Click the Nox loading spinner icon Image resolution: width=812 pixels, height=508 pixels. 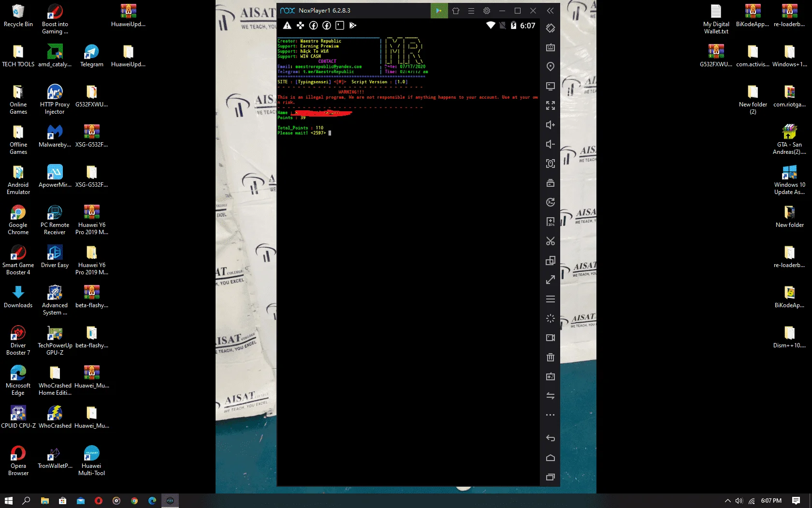[x=550, y=318]
